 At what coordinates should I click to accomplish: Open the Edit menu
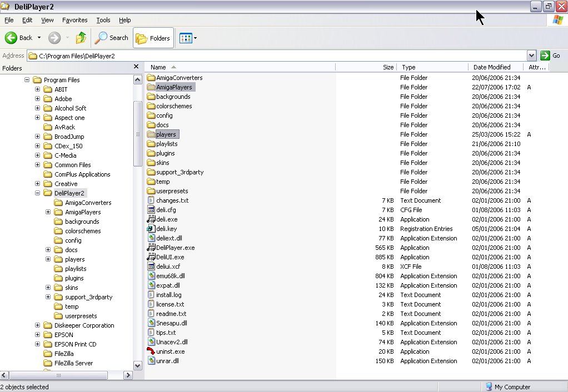[27, 21]
